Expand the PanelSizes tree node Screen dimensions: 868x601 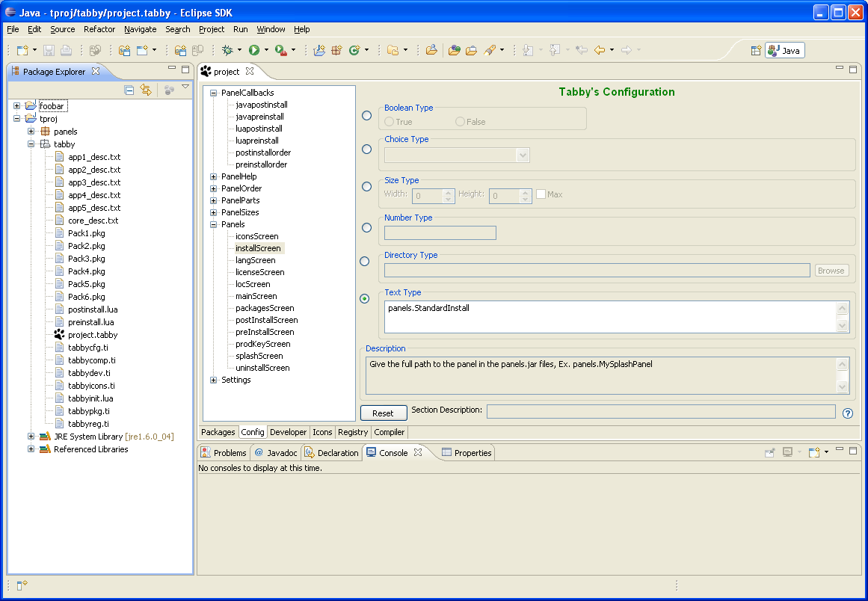[213, 212]
